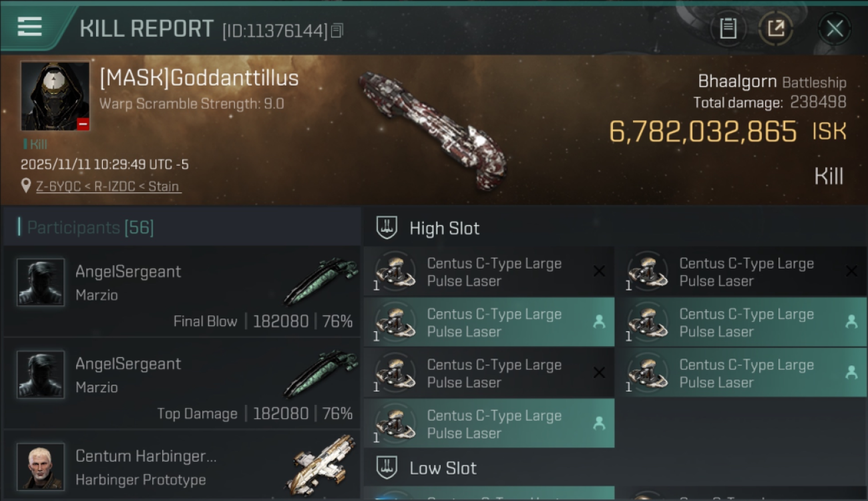Click the red minus standing badge
The width and height of the screenshot is (868, 501).
[83, 124]
